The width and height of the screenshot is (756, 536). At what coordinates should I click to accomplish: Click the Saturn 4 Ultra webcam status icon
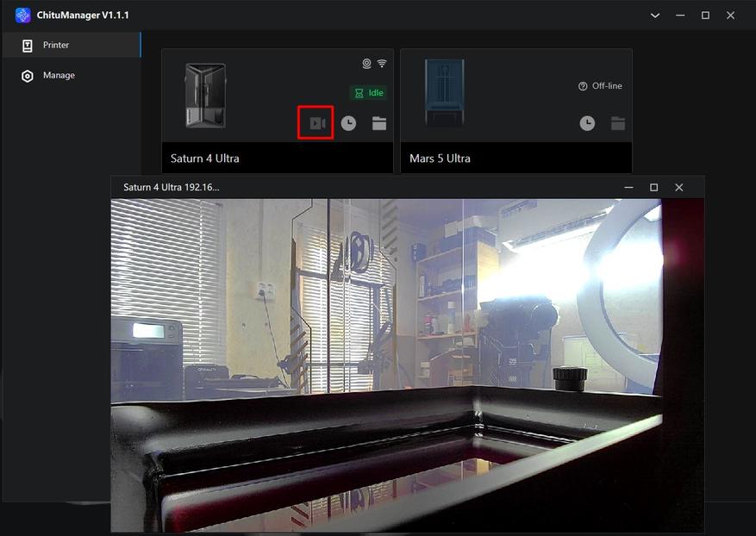(x=367, y=63)
